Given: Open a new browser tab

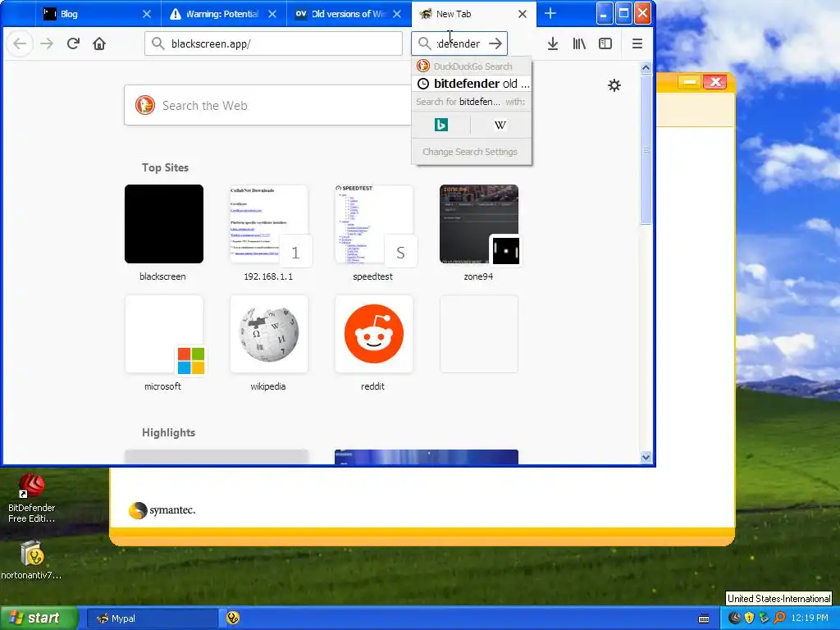Looking at the screenshot, I should pos(550,14).
